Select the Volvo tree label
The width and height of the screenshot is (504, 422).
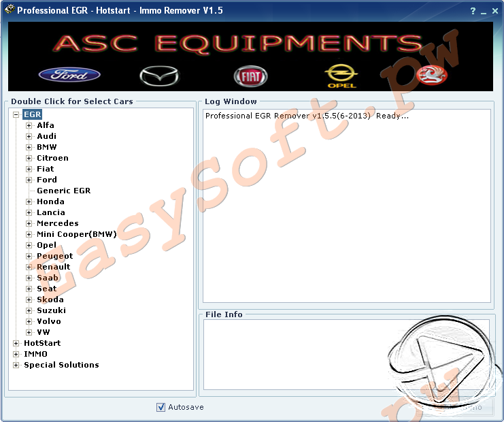click(x=49, y=321)
